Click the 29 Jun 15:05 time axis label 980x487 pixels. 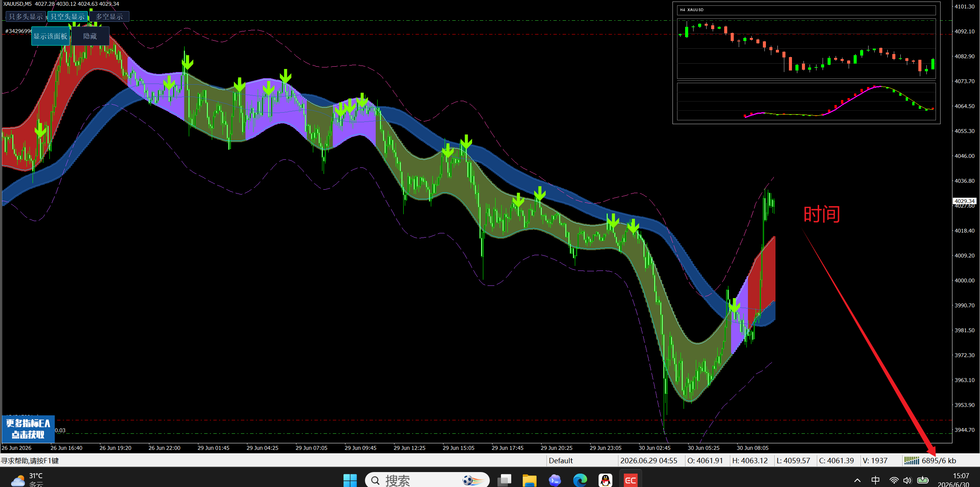click(x=458, y=448)
